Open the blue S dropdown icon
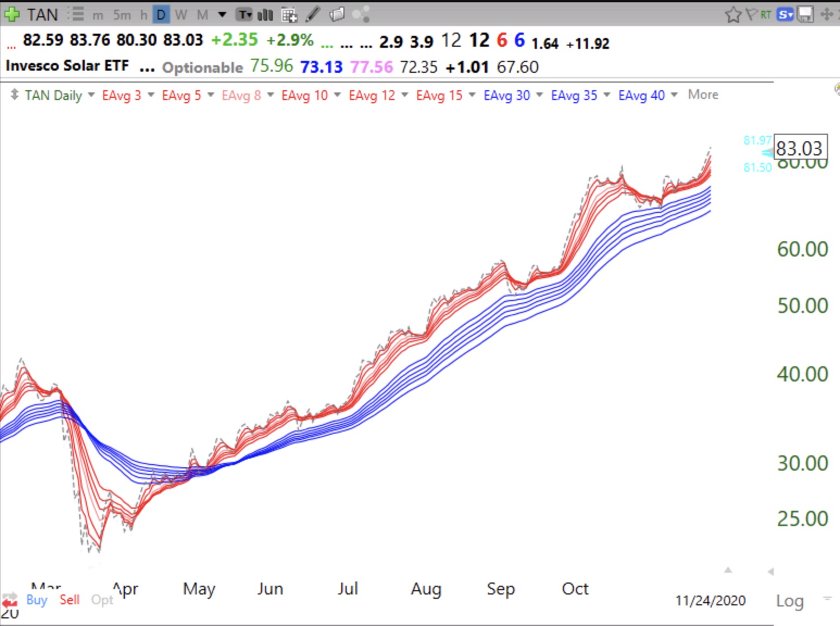 coord(785,15)
